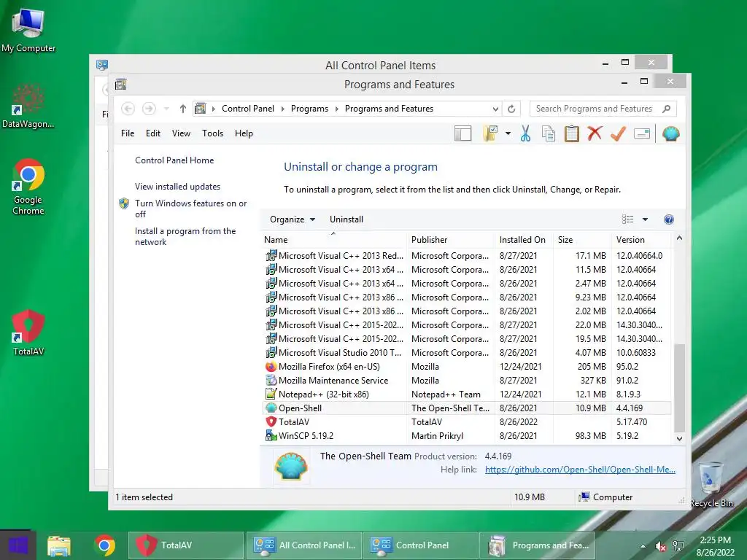Click the orange checkmark Properties icon
Viewport: 747px width, 560px height.
[x=618, y=134]
